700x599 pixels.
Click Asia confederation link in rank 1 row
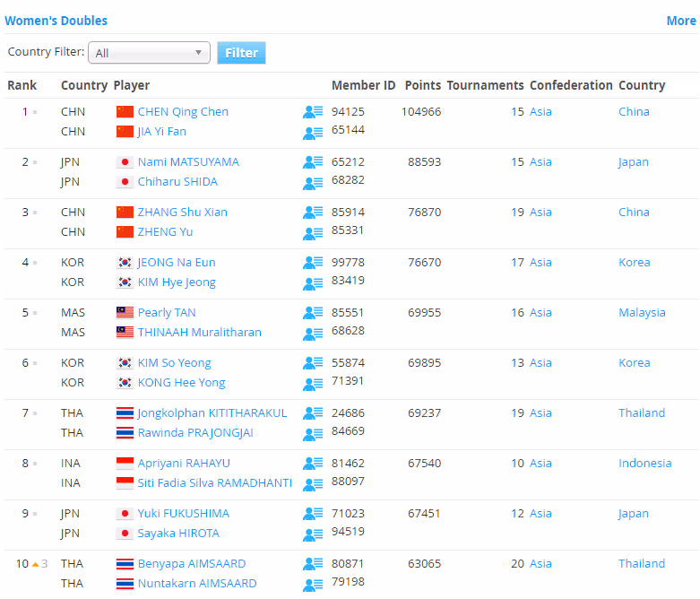540,112
